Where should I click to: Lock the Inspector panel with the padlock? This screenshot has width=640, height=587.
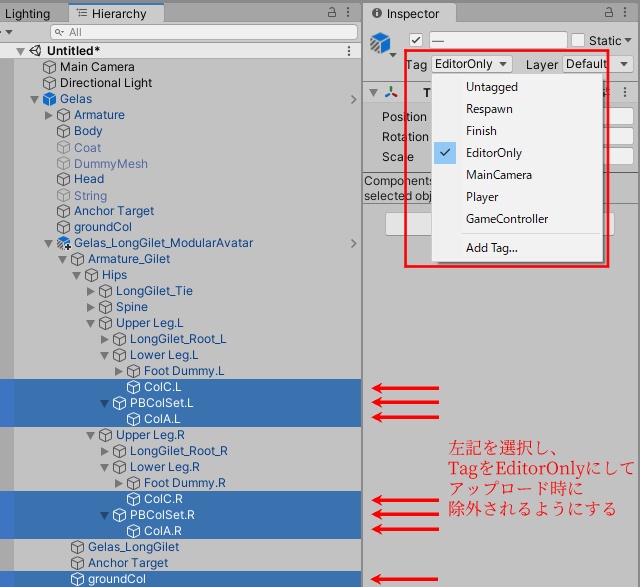click(x=609, y=12)
